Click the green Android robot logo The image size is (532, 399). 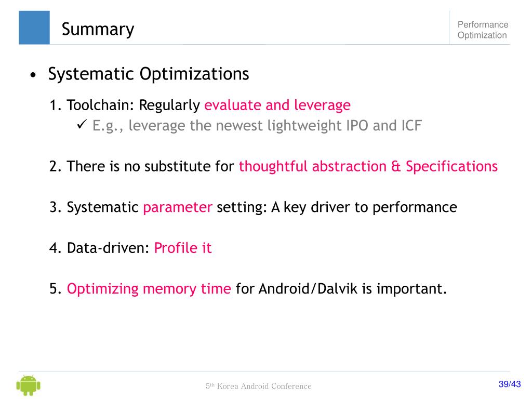[29, 385]
